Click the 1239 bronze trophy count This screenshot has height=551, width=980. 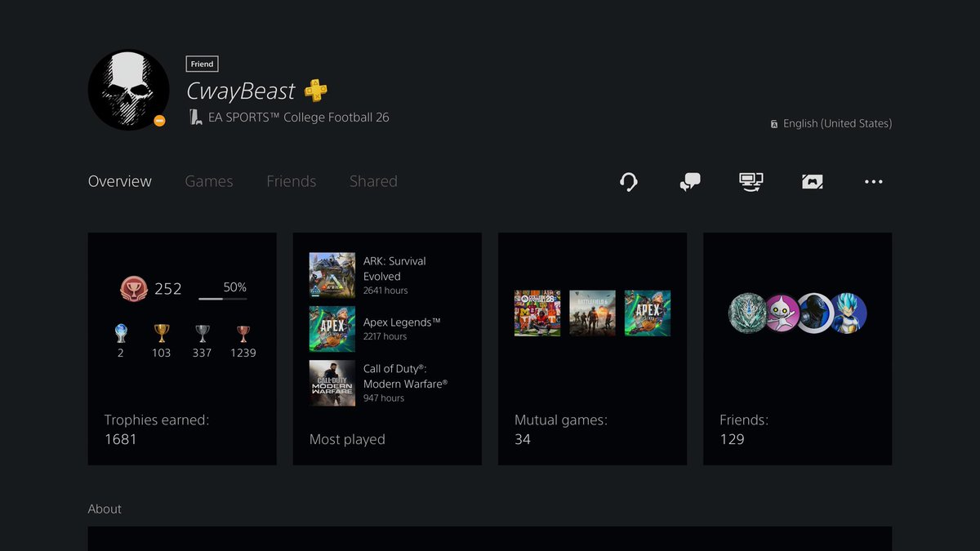click(243, 353)
